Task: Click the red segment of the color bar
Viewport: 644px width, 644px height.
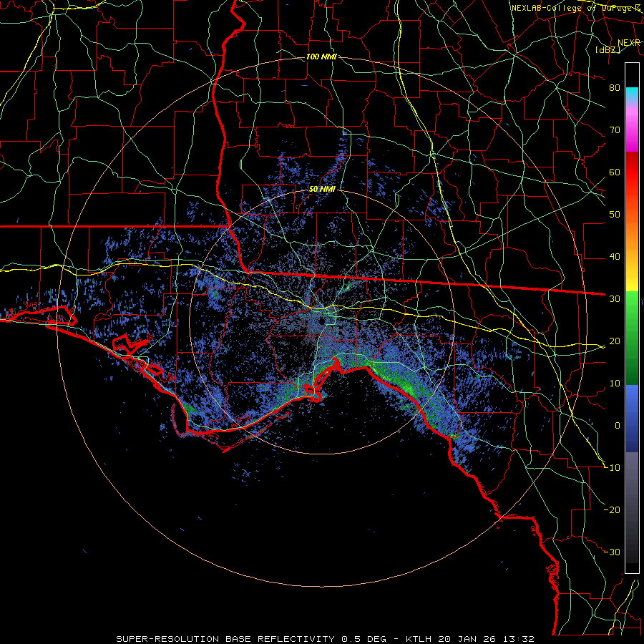Action: coord(632,172)
